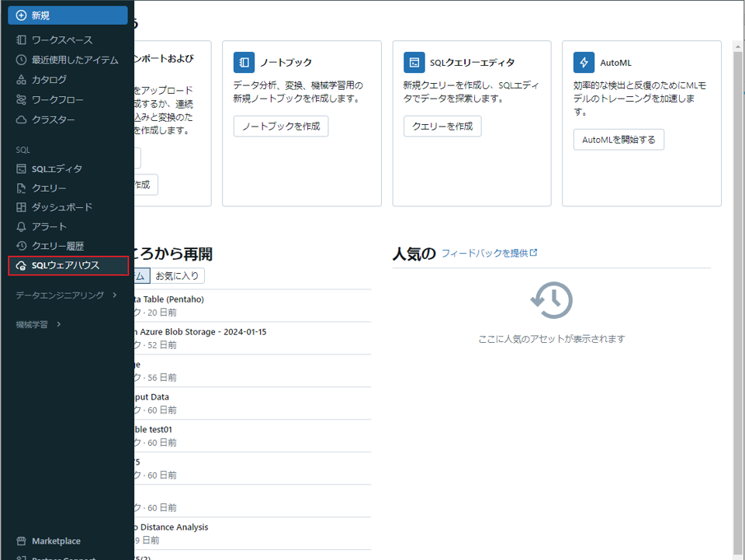Start AutoML with AutoMLを開始する button
This screenshot has width=745, height=560.
pos(619,140)
